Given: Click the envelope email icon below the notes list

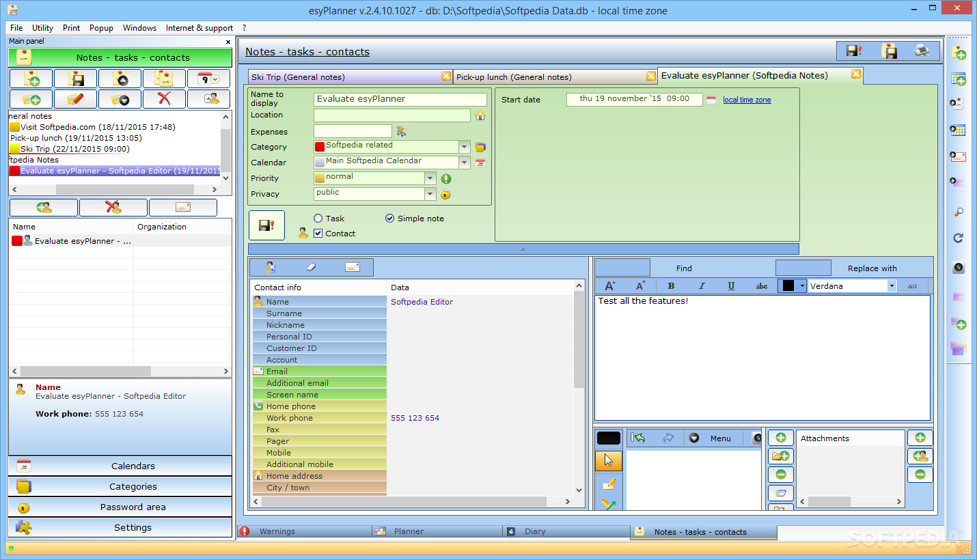Looking at the screenshot, I should pos(183,208).
